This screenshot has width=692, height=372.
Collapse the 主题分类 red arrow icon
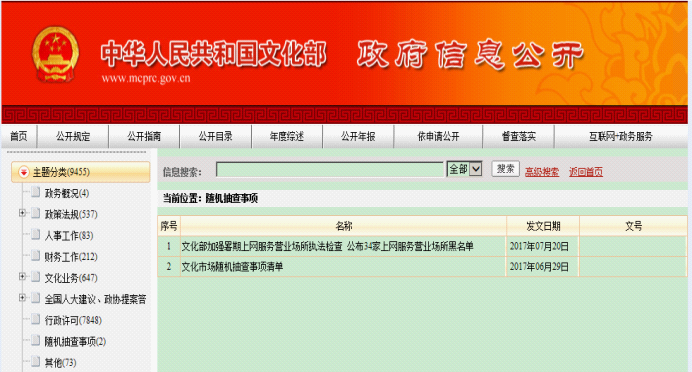[x=23, y=172]
